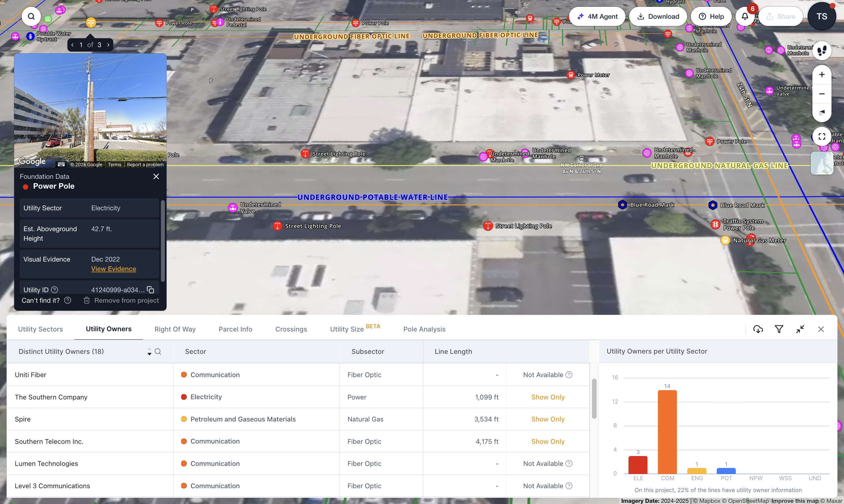Click the Foundation Data panel scrollbar

click(x=163, y=240)
